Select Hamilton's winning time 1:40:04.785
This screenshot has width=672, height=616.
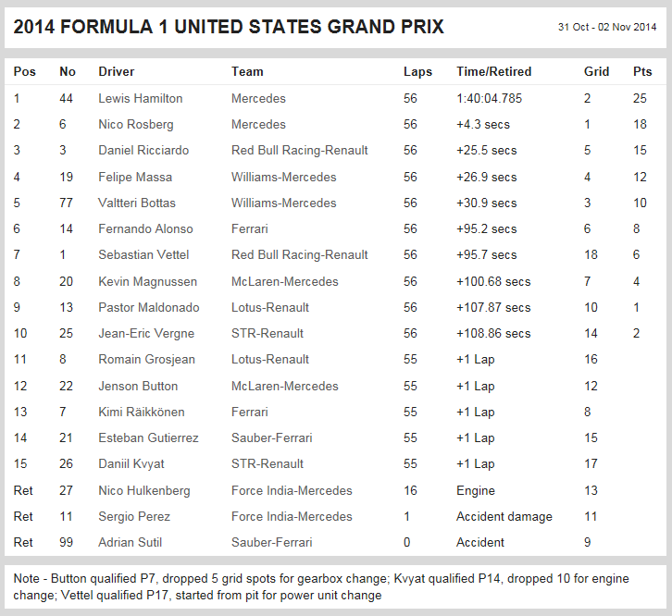click(489, 98)
